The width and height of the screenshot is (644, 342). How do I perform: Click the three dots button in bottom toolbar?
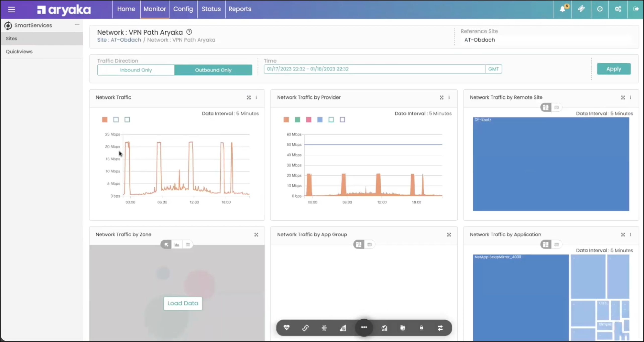[x=364, y=327]
